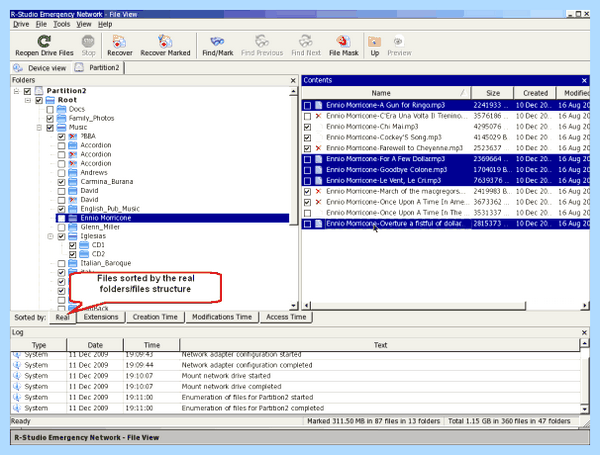The width and height of the screenshot is (600, 455).
Task: Click the Glenn_Miller folder icon
Action: point(73,227)
